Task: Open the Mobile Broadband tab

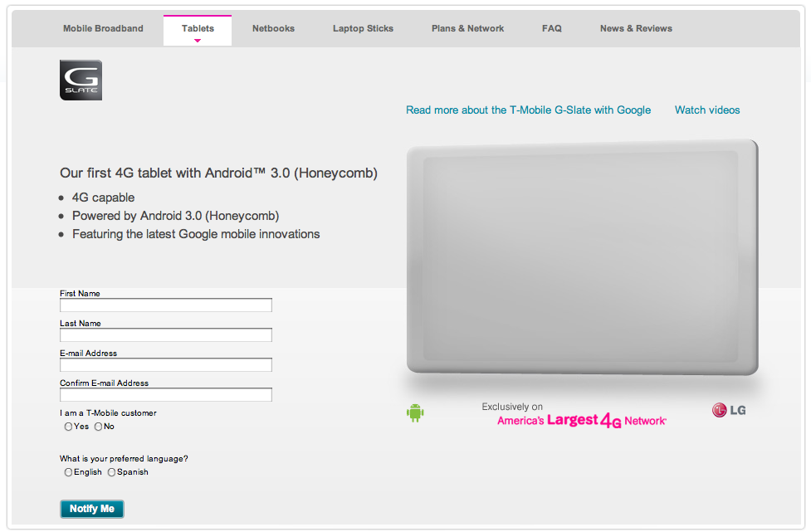Action: coord(103,28)
